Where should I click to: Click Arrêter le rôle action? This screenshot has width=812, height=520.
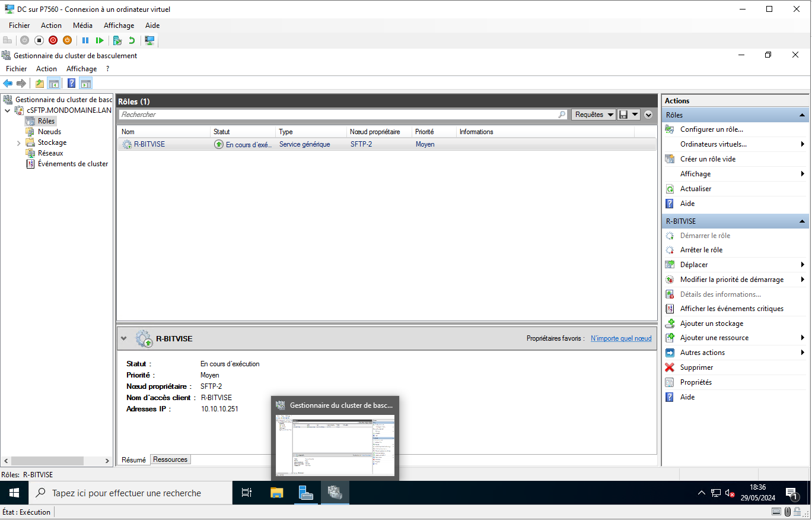pos(701,250)
